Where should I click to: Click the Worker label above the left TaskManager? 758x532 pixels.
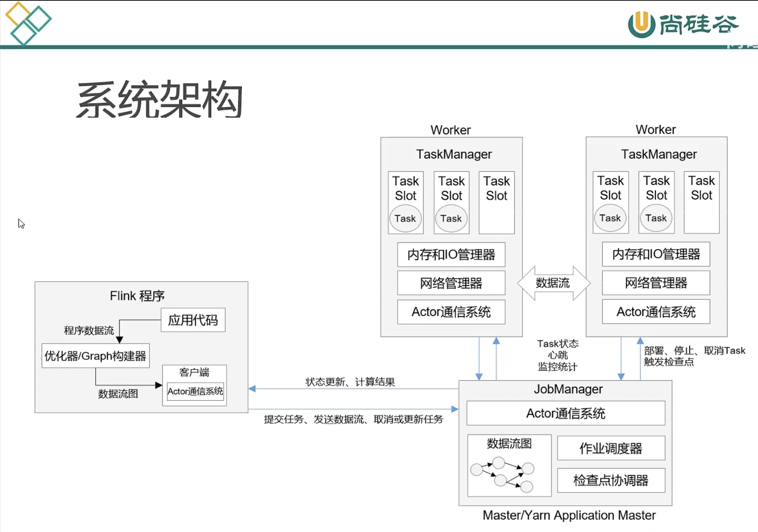[x=451, y=130]
